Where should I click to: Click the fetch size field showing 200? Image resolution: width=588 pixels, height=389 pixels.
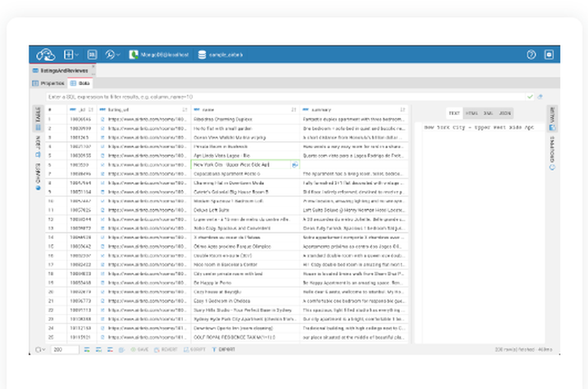(65, 350)
